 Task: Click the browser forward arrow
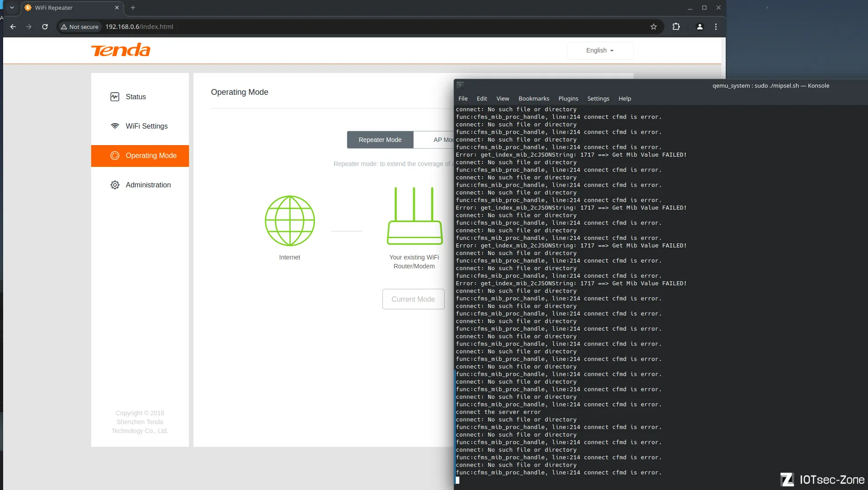[29, 27]
